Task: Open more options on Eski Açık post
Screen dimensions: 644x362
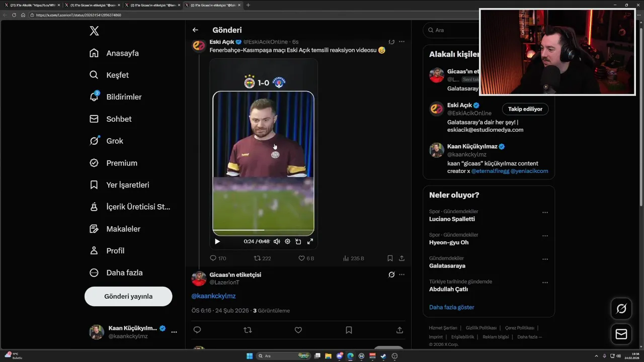Action: point(401,42)
